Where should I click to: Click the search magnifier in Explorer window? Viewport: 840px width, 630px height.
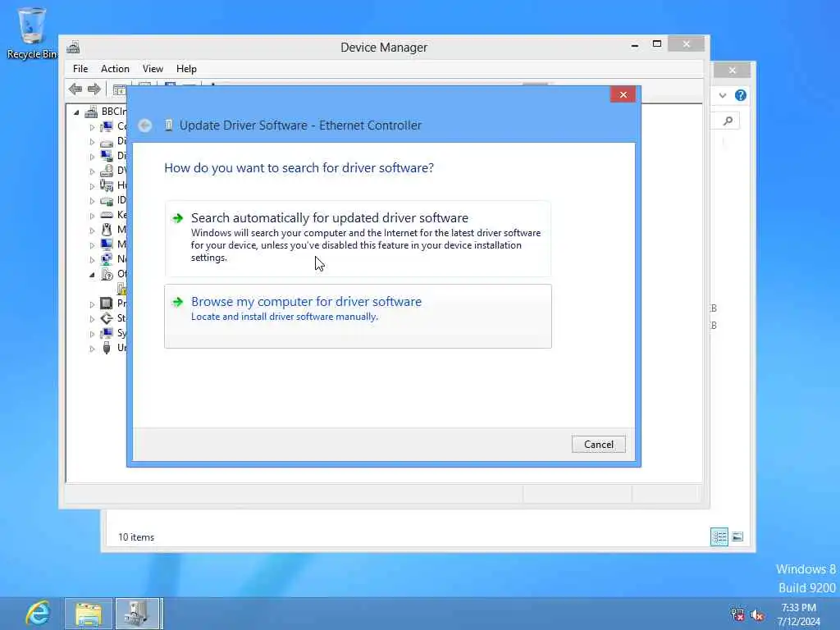[728, 121]
